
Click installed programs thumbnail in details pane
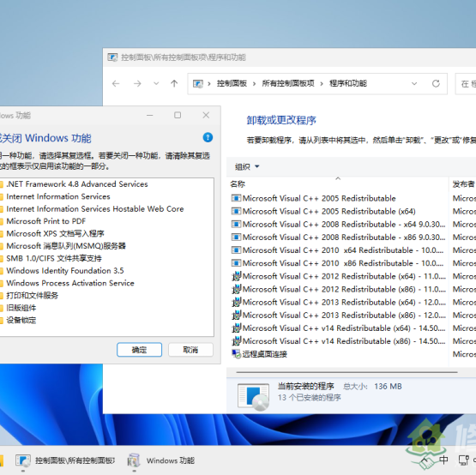pos(253,397)
